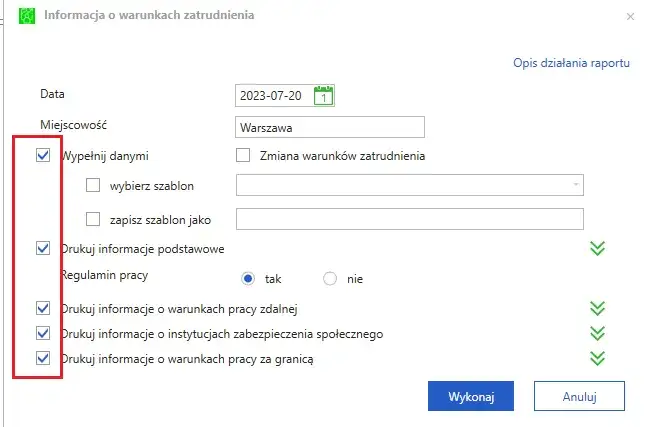Select the 'nie' radio for Regulamin pracy
Image resolution: width=648 pixels, height=427 pixels.
(330, 279)
